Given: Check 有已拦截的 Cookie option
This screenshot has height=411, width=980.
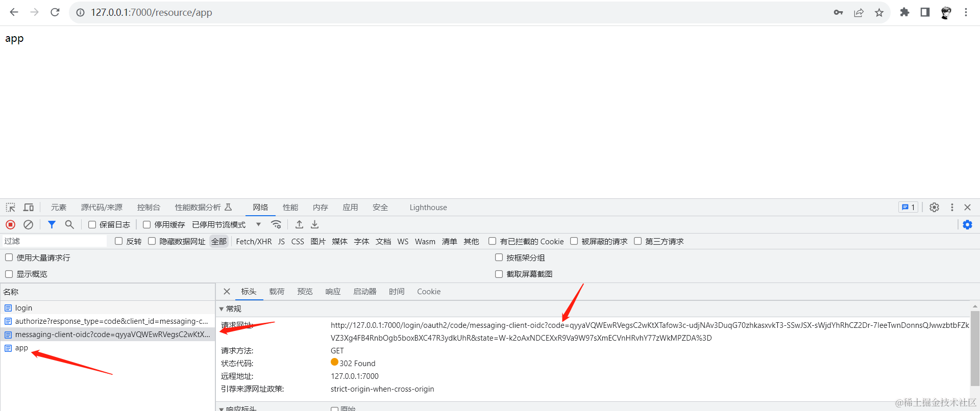Looking at the screenshot, I should [493, 241].
